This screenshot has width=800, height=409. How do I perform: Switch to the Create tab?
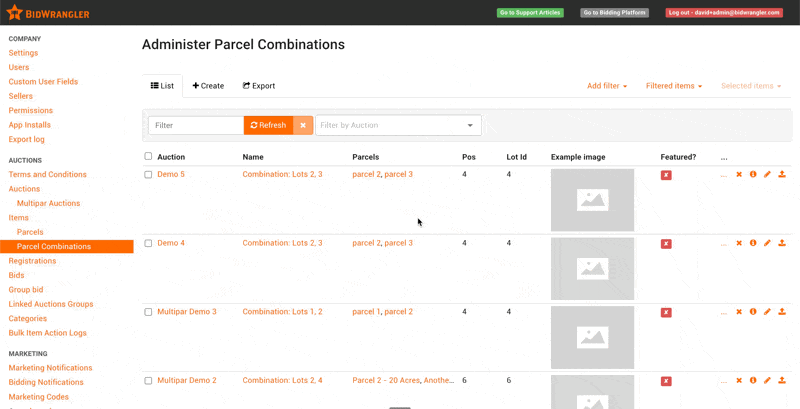208,86
